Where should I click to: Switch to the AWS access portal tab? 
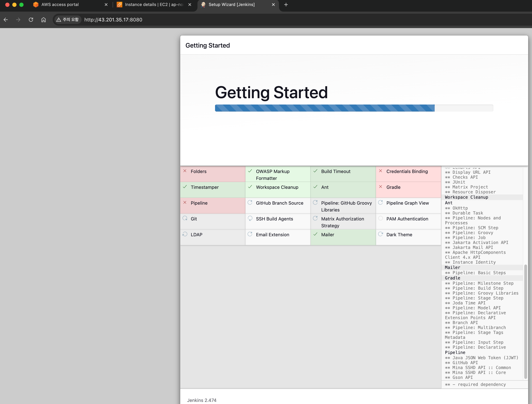[x=70, y=5]
